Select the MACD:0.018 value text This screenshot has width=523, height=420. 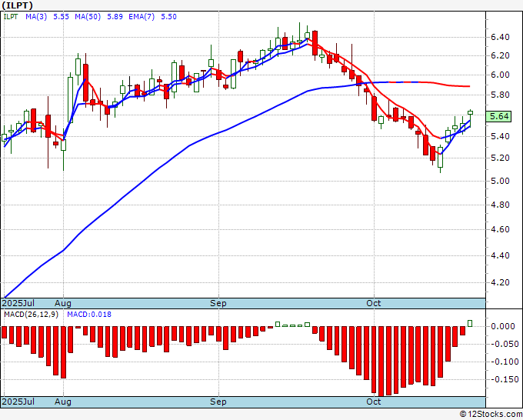click(x=89, y=315)
